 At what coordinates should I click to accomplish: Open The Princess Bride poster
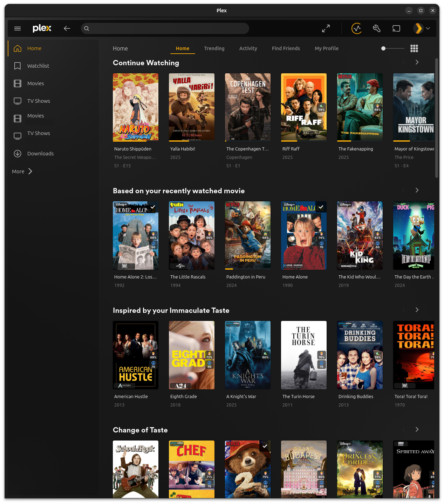click(360, 469)
